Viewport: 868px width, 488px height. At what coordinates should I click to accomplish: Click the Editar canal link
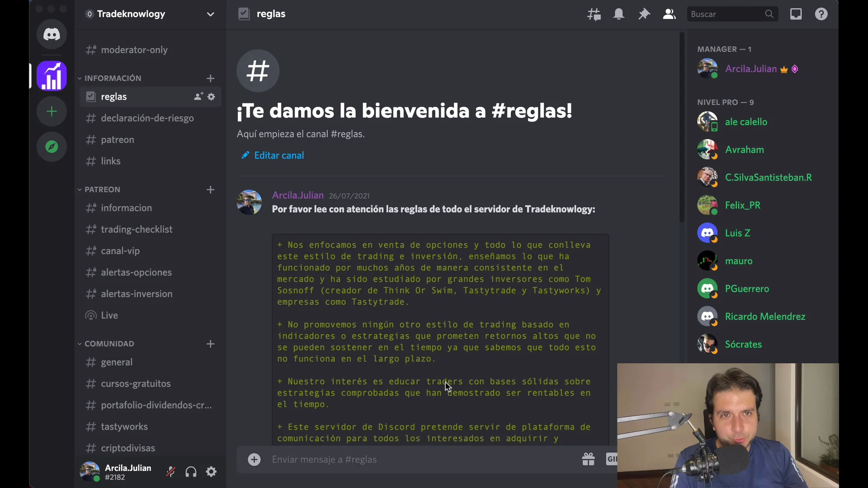tap(278, 155)
